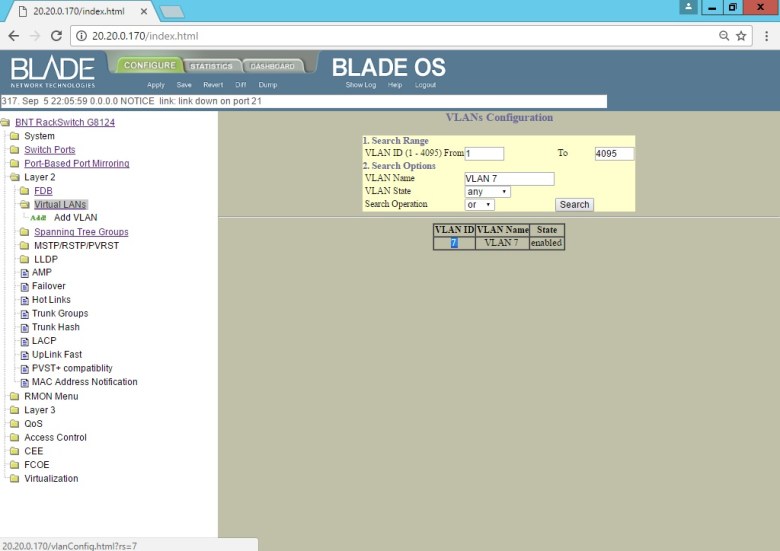Click the Trunk Hash page icon

point(24,328)
